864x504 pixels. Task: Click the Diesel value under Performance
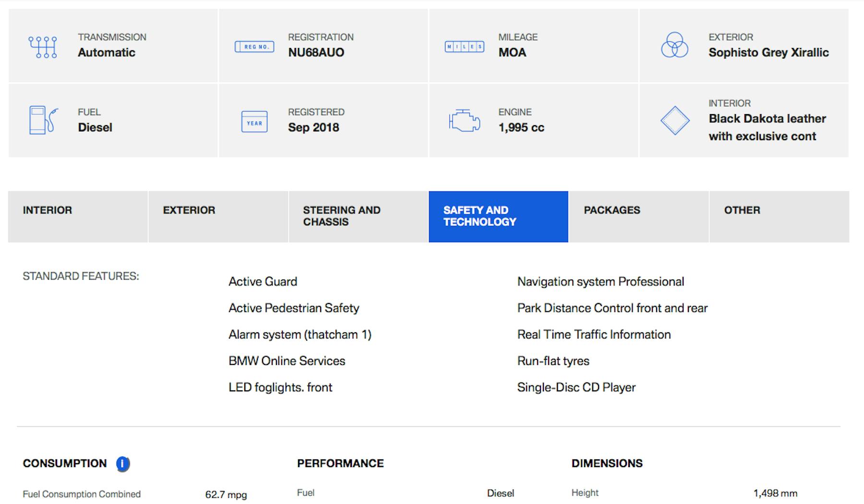[500, 493]
